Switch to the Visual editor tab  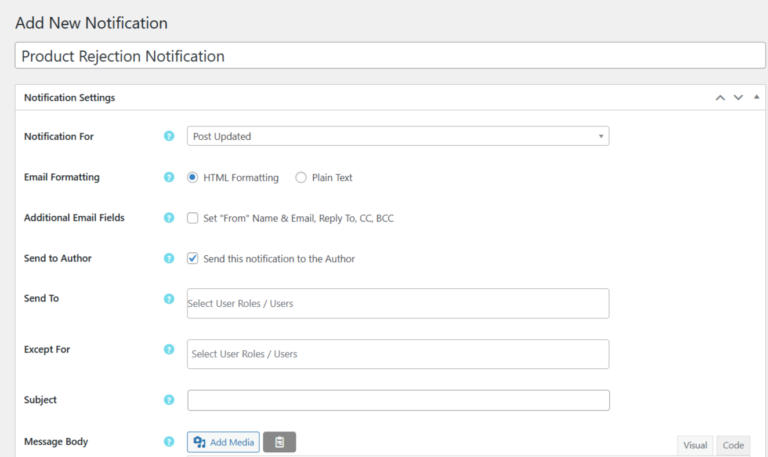(695, 445)
